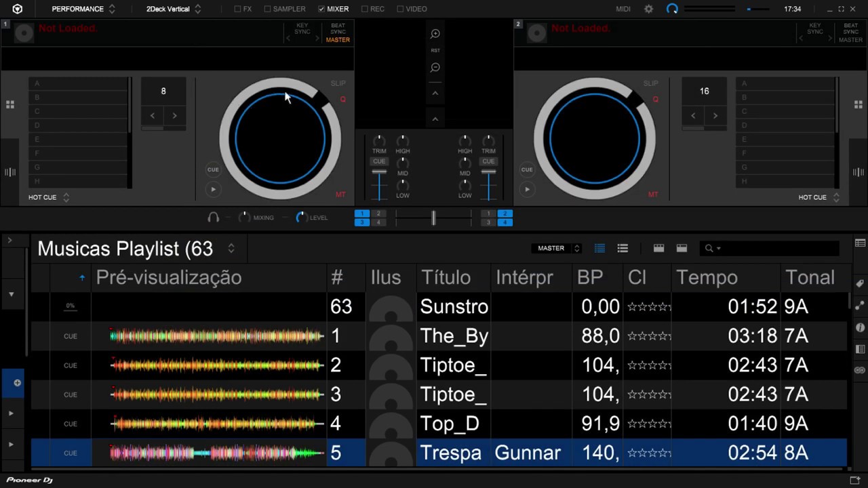The width and height of the screenshot is (868, 488).
Task: Increase deck 2 beat loop size
Action: pos(715,116)
